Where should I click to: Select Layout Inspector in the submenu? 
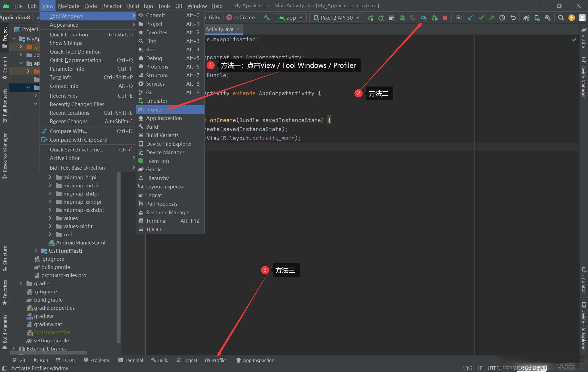170,187
